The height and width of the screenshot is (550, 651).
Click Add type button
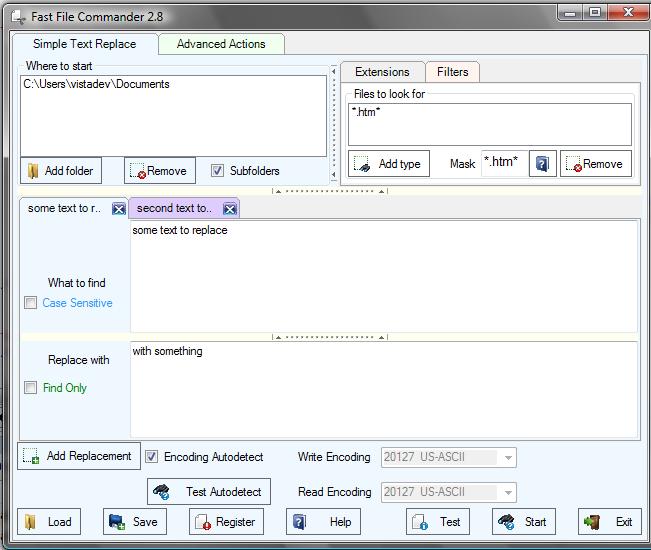pyautogui.click(x=389, y=164)
